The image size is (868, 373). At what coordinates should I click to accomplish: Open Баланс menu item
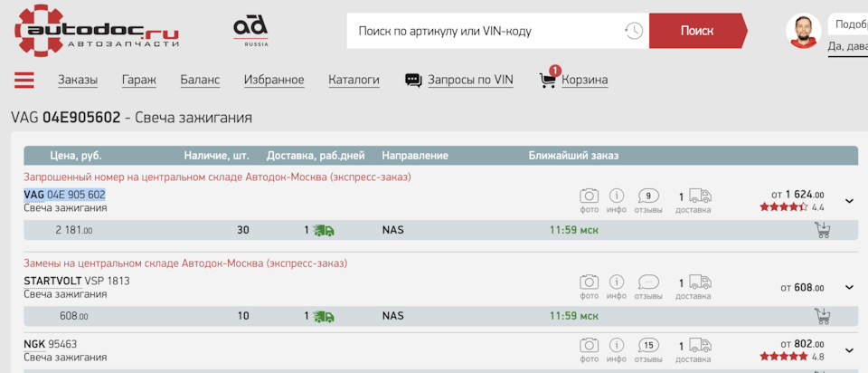click(x=200, y=80)
